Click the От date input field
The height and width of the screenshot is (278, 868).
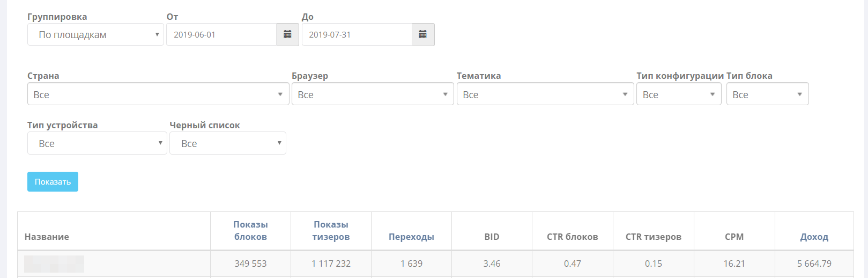point(221,35)
